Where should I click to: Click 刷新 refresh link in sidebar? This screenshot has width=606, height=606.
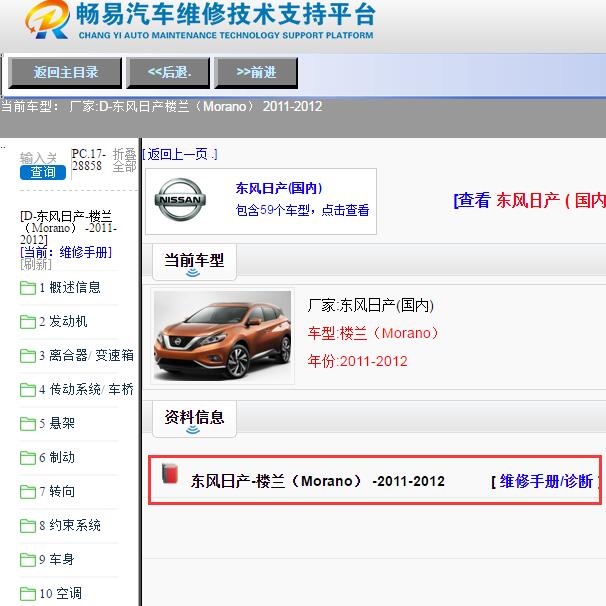(36, 264)
